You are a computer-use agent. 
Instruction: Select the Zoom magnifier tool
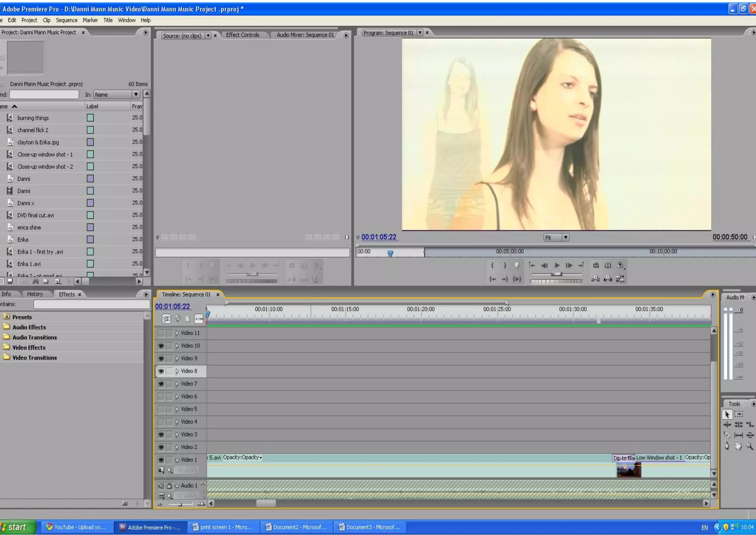pyautogui.click(x=749, y=446)
